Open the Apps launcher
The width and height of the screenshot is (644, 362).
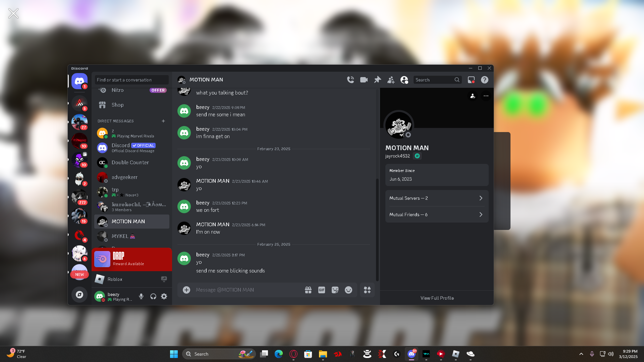[367, 290]
